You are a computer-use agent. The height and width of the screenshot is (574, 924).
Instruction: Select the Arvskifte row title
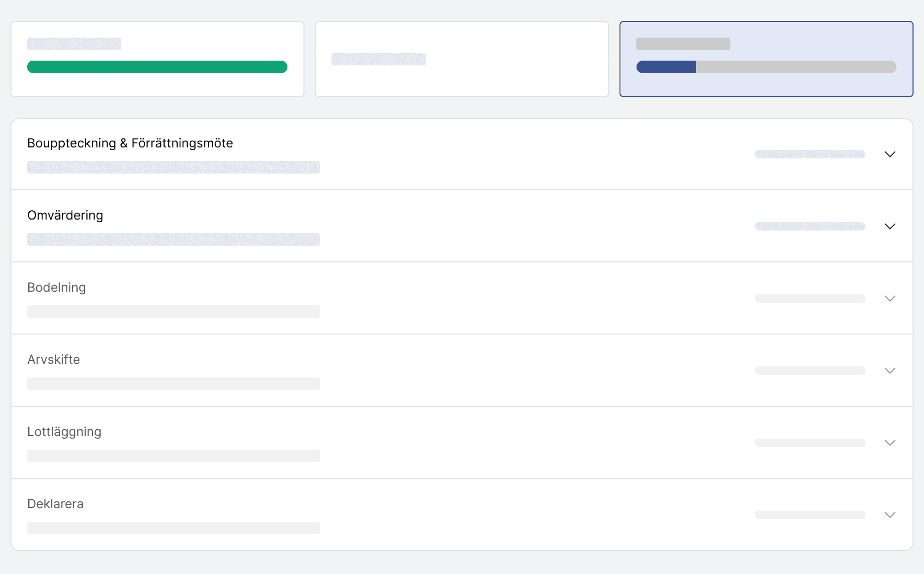[x=53, y=360]
